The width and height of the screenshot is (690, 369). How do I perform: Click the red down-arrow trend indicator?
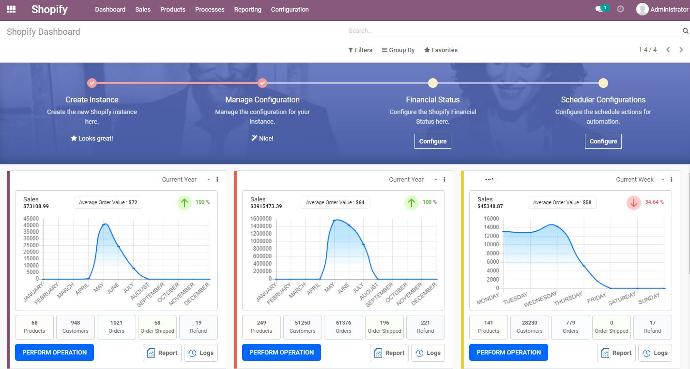pyautogui.click(x=634, y=202)
